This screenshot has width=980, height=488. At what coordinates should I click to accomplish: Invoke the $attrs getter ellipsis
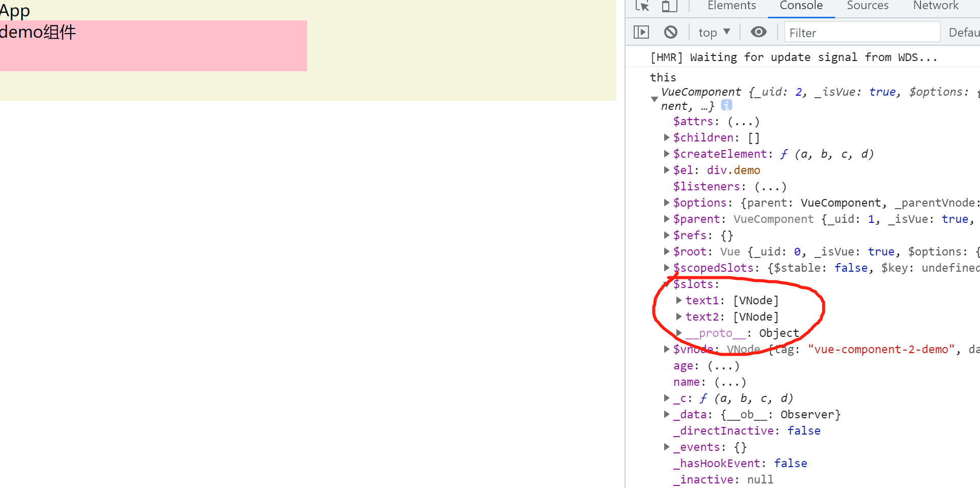[x=744, y=122]
